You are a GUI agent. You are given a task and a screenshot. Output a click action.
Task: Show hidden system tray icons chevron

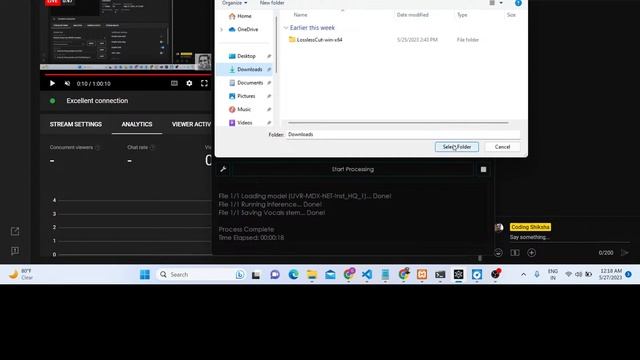point(523,275)
